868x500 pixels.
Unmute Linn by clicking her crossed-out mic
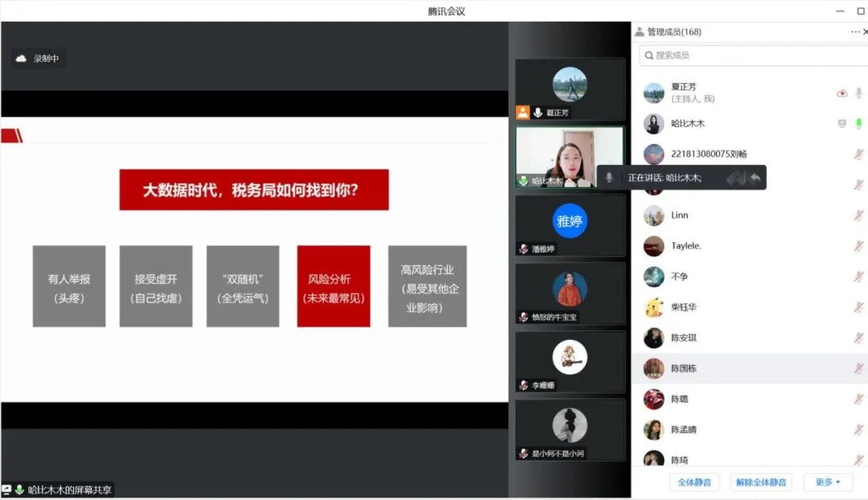point(858,215)
